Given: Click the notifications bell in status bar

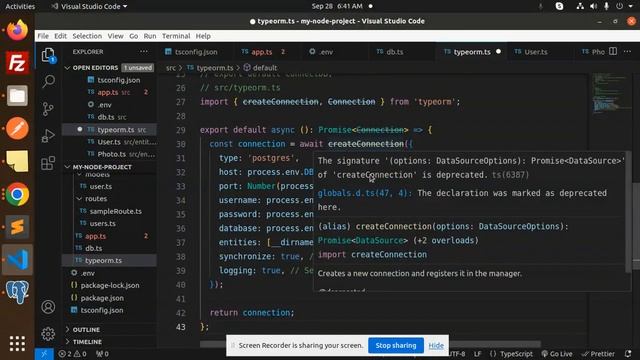Looking at the screenshot, I should (x=628, y=354).
